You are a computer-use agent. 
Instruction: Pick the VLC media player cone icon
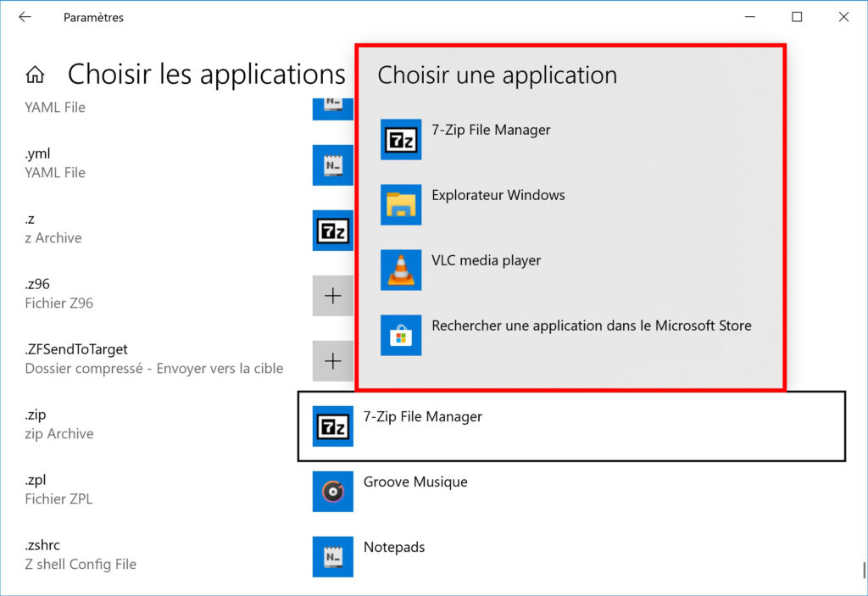point(401,270)
